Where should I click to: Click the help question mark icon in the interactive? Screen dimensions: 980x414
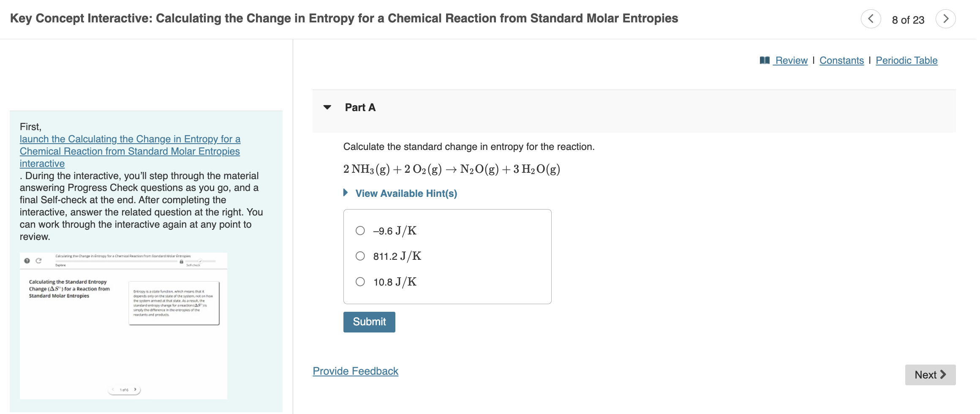[x=27, y=261]
